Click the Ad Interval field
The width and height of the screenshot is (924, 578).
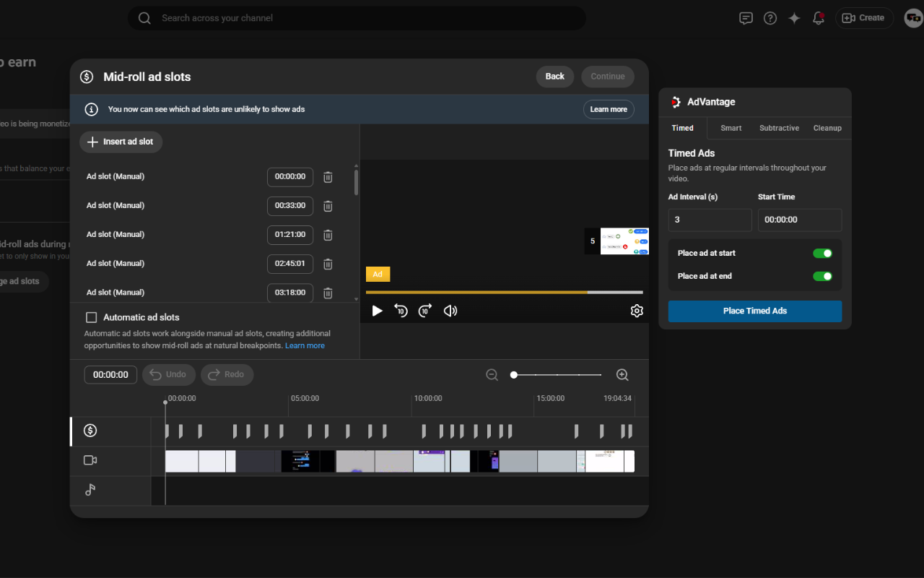coord(710,220)
